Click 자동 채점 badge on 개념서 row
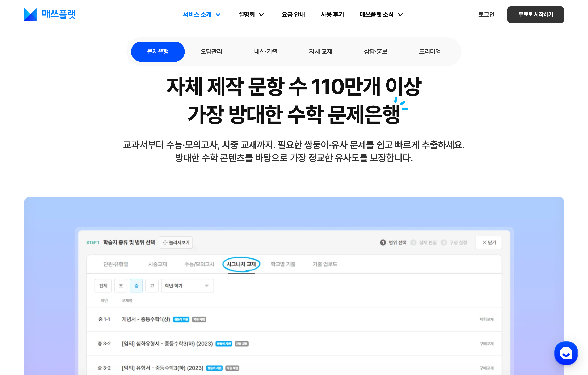 click(x=199, y=319)
